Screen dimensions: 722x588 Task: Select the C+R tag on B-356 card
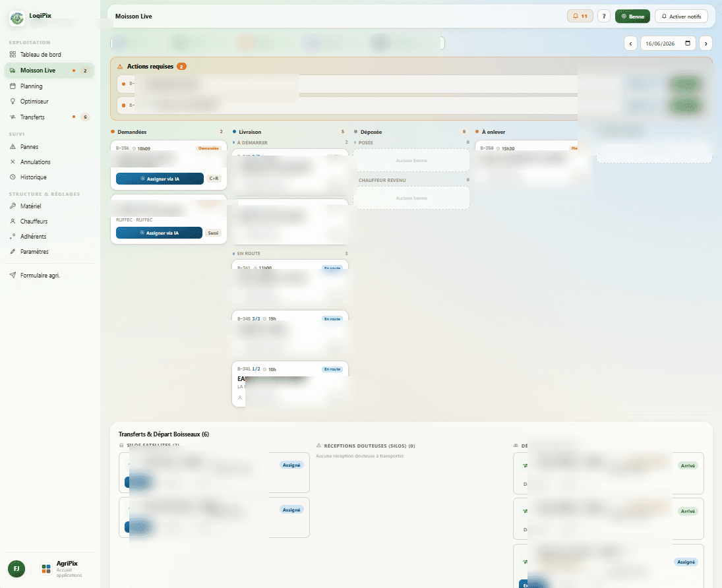214,179
